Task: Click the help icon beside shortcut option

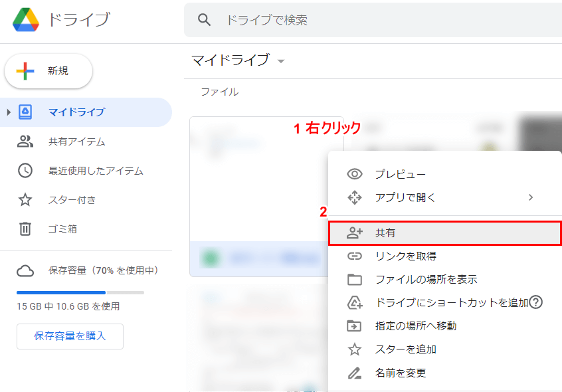Action: pos(536,302)
